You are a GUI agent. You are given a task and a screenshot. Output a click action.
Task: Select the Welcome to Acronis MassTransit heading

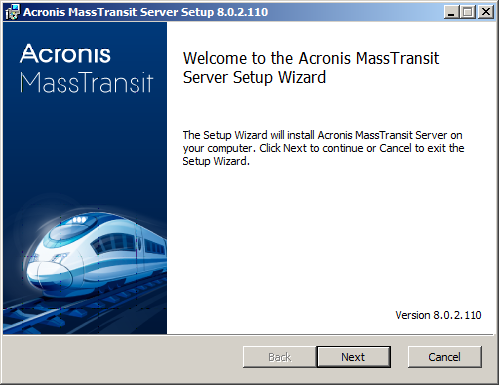(311, 68)
